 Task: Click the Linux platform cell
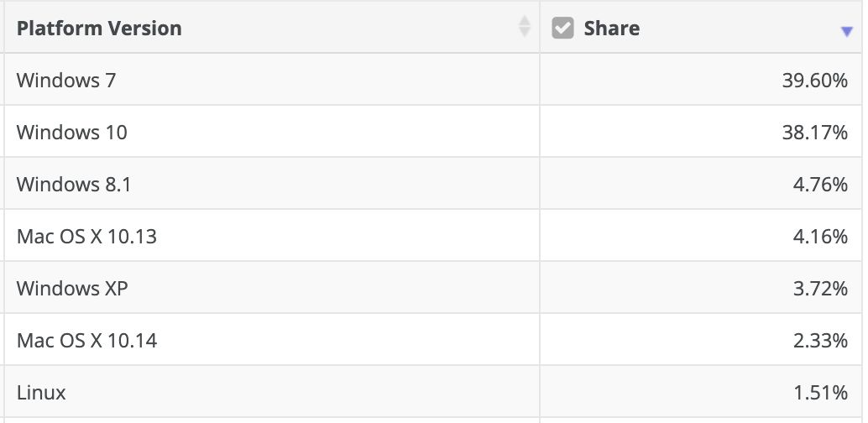(41, 392)
